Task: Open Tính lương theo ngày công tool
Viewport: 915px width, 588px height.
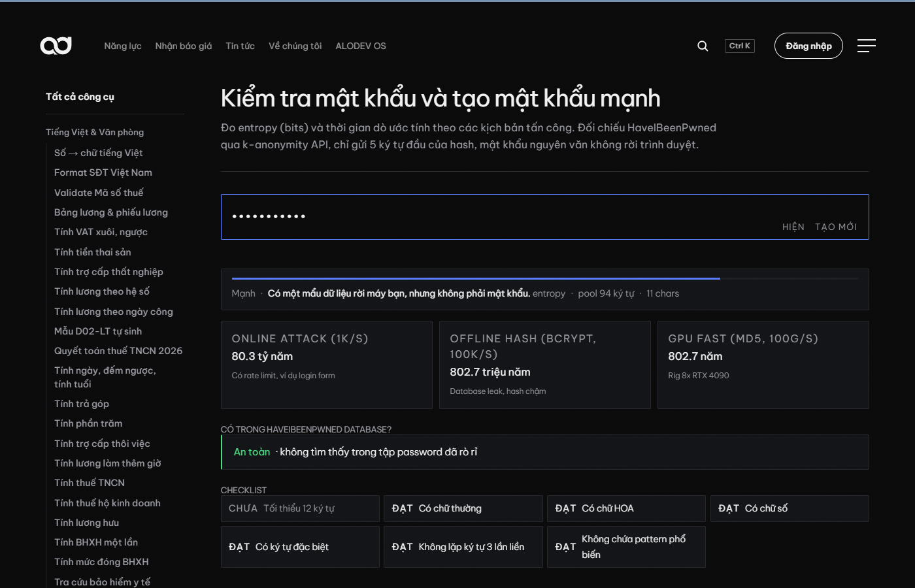Action: point(114,312)
